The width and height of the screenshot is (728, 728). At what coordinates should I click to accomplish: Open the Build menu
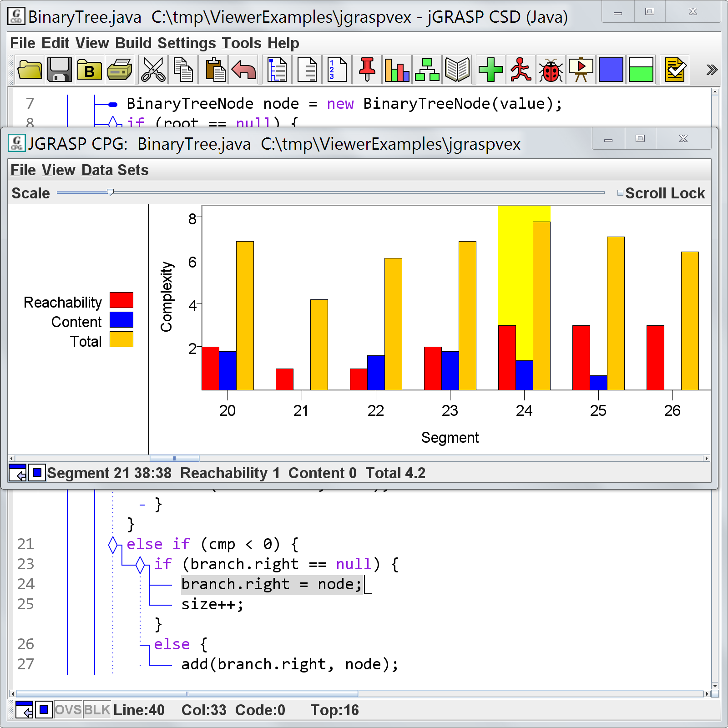pos(133,43)
